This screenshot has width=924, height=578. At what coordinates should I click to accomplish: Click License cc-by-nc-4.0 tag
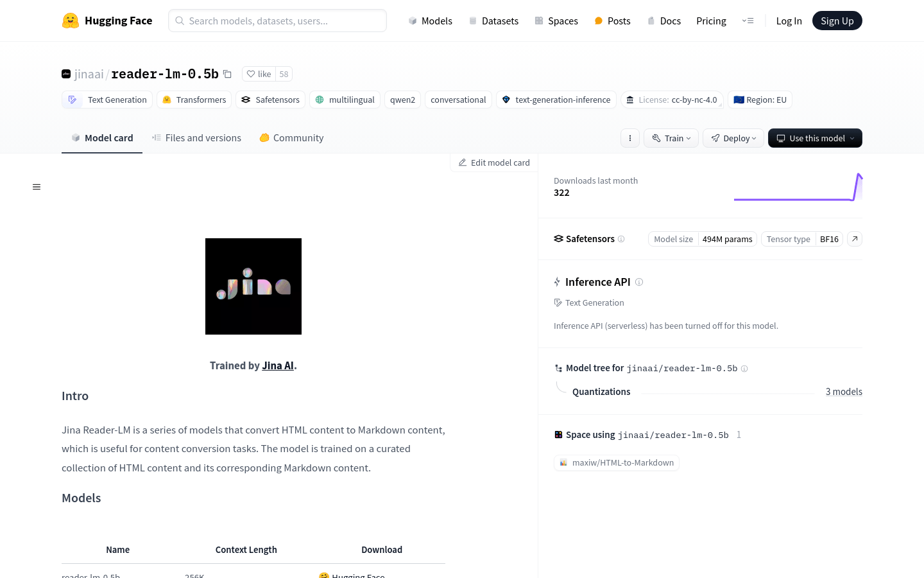click(x=672, y=100)
